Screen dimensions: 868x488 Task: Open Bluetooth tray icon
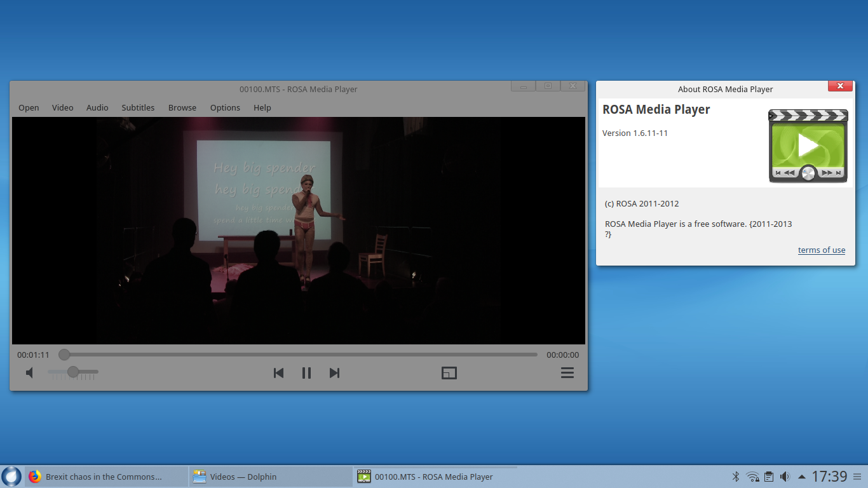click(x=736, y=477)
